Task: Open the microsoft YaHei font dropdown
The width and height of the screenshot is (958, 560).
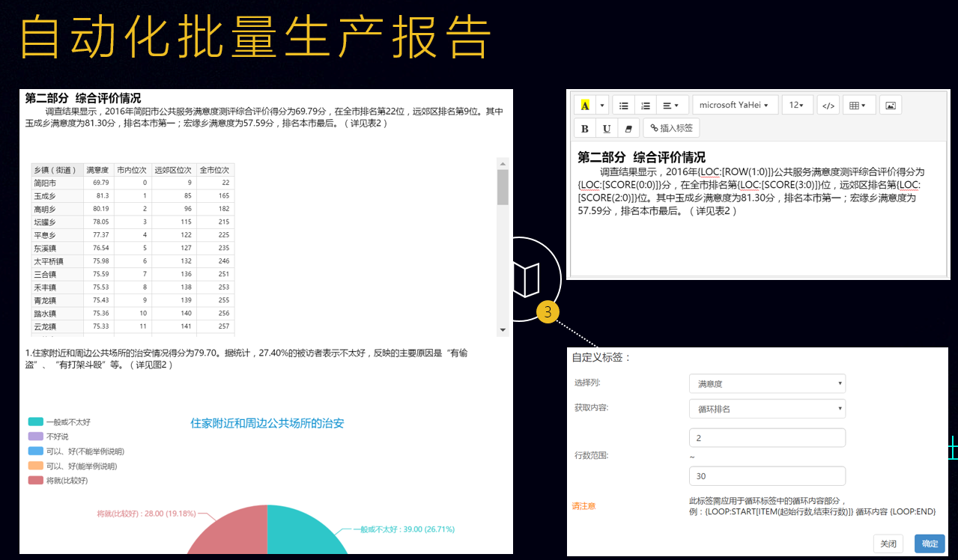Action: [x=735, y=106]
